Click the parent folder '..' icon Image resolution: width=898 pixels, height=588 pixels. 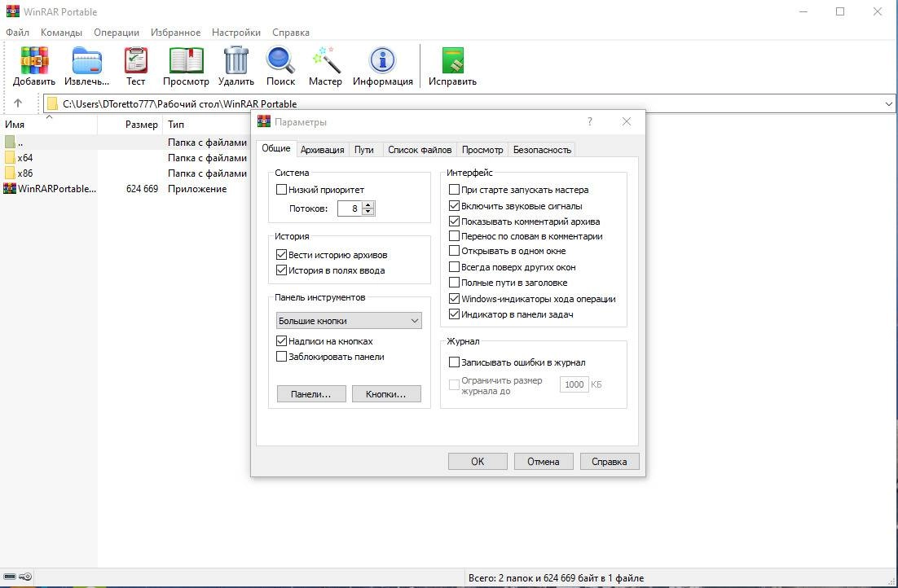click(10, 142)
